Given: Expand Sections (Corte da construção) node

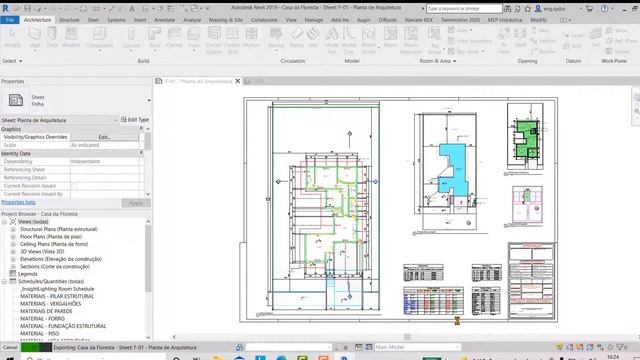Looking at the screenshot, I should pyautogui.click(x=13, y=267).
